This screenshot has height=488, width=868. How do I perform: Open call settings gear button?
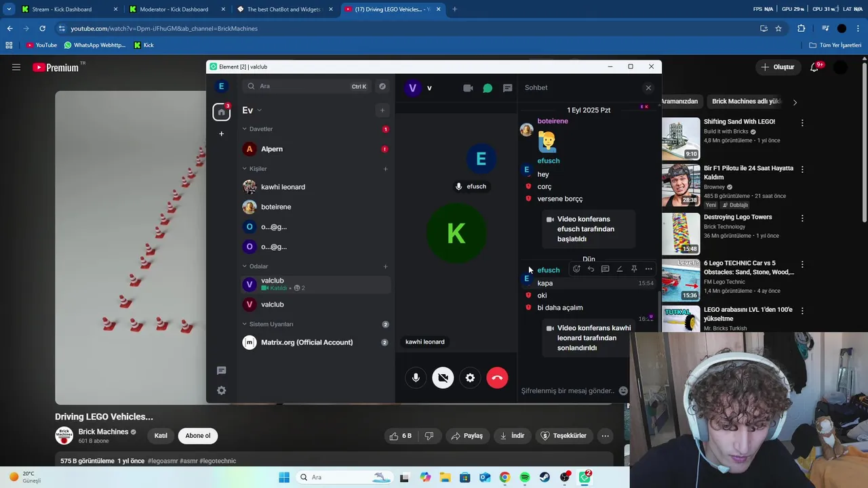pyautogui.click(x=470, y=378)
